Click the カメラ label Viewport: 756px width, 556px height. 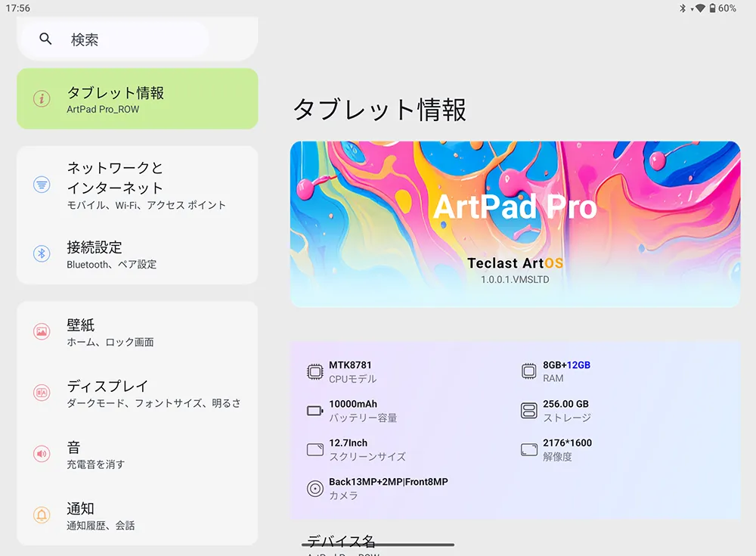point(343,495)
